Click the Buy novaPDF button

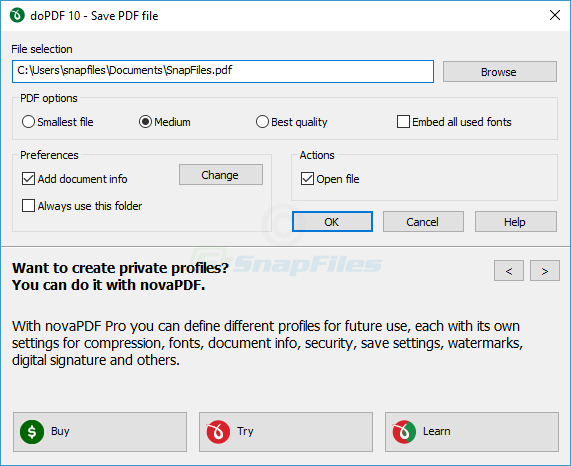[100, 432]
